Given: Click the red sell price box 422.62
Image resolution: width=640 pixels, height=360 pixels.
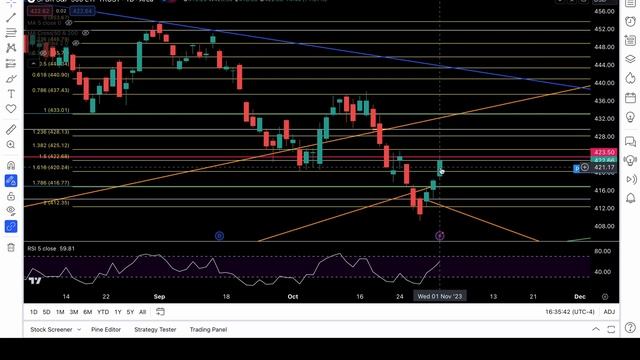Looking at the screenshot, I should [x=40, y=11].
